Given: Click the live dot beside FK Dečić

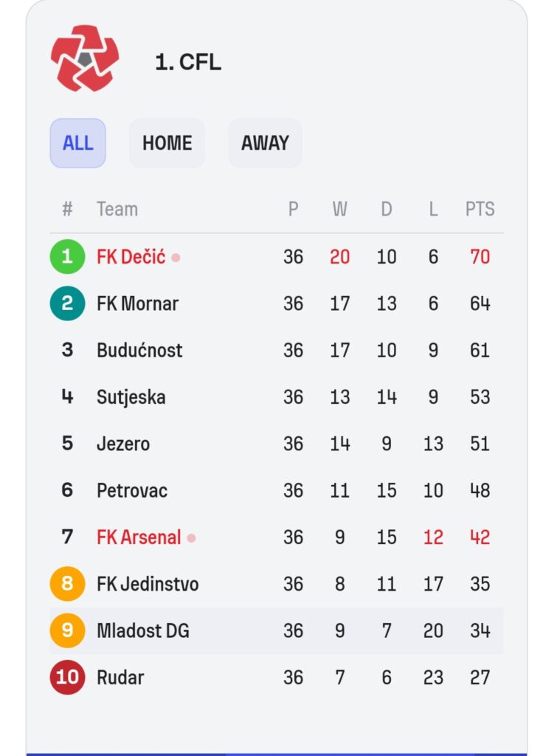Looking at the screenshot, I should (176, 258).
